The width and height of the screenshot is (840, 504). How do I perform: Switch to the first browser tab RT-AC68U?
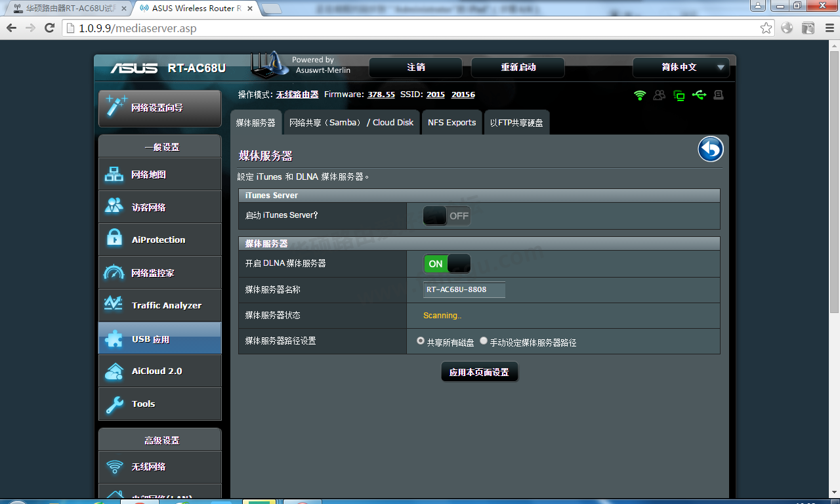point(69,9)
